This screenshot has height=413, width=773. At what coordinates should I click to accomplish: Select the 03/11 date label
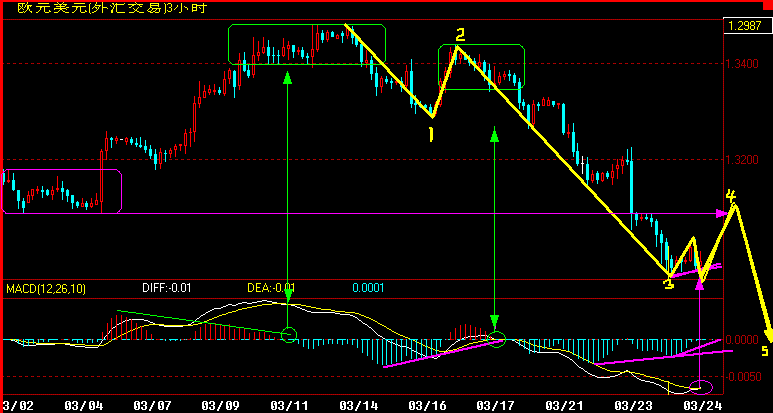point(290,405)
